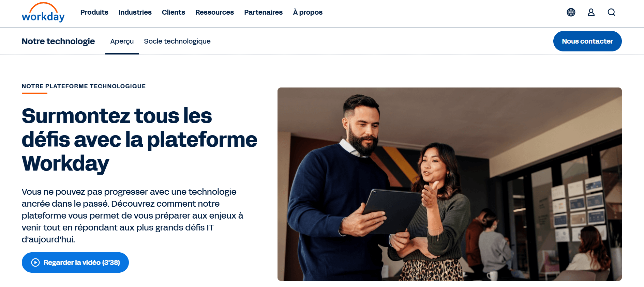
Task: Click the Notre technologie section title
Action: (x=58, y=41)
